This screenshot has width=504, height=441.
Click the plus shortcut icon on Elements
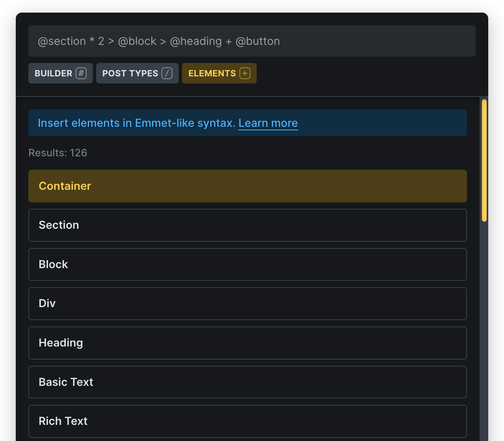tap(245, 73)
